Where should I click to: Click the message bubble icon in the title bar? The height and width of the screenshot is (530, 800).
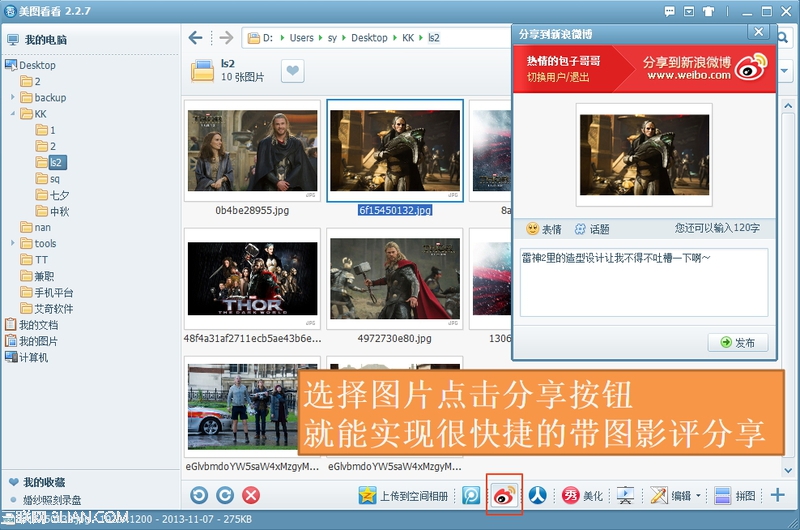pyautogui.click(x=669, y=11)
